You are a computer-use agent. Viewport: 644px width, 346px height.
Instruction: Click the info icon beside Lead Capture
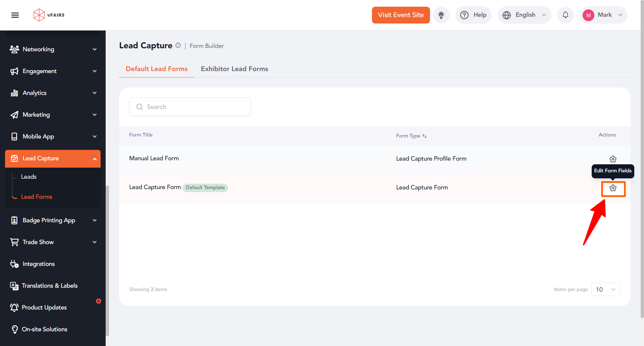tap(178, 46)
